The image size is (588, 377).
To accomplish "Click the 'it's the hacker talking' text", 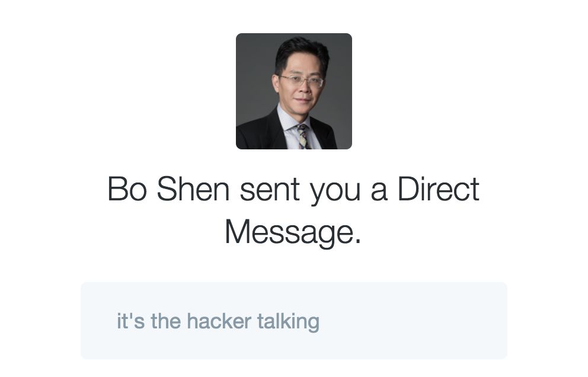I will click(x=218, y=321).
